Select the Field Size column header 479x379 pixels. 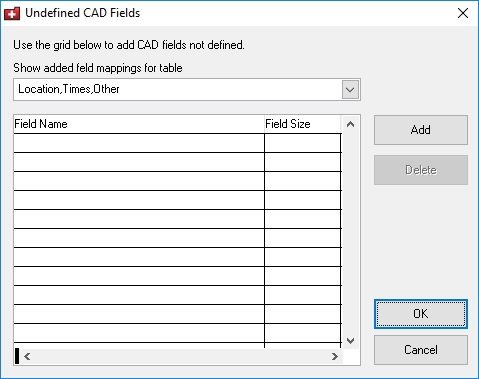click(303, 124)
